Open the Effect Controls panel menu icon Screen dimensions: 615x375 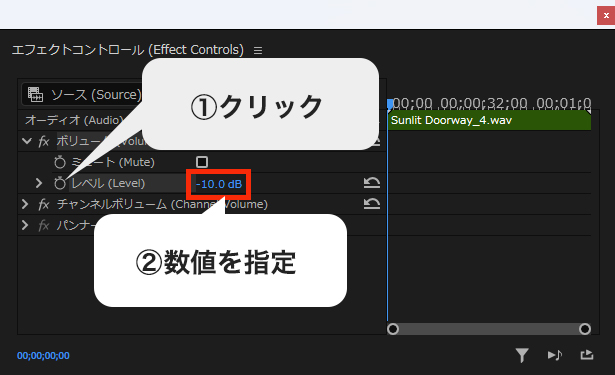258,51
